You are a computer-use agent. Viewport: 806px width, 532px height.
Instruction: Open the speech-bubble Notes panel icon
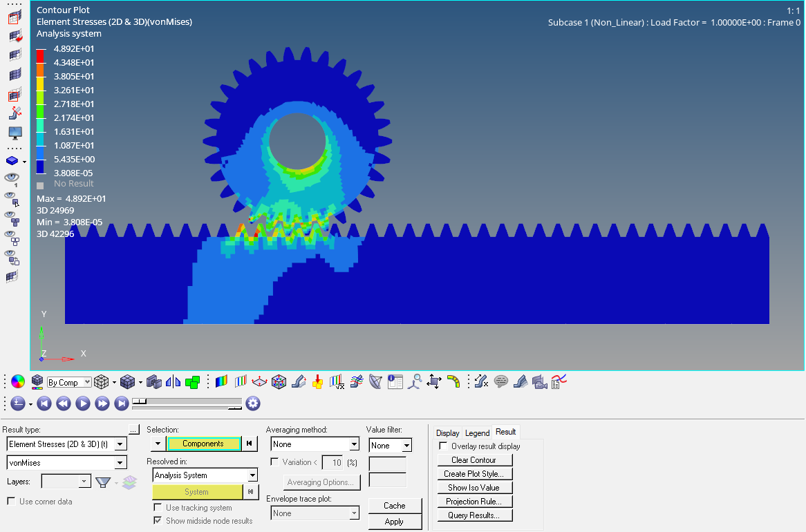click(501, 381)
